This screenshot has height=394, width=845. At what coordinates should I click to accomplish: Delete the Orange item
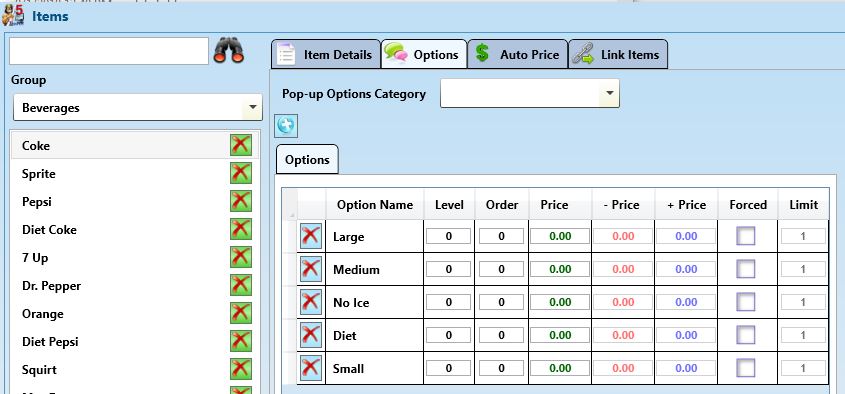click(241, 313)
